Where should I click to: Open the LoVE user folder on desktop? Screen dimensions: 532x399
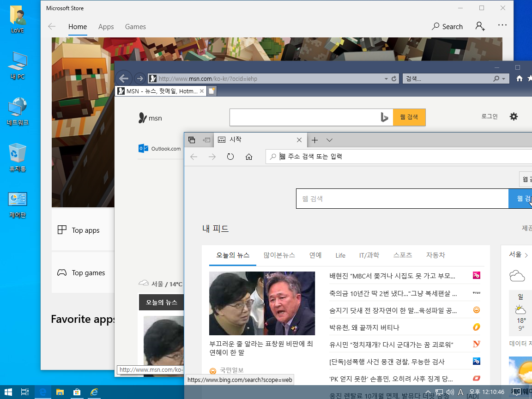click(17, 20)
